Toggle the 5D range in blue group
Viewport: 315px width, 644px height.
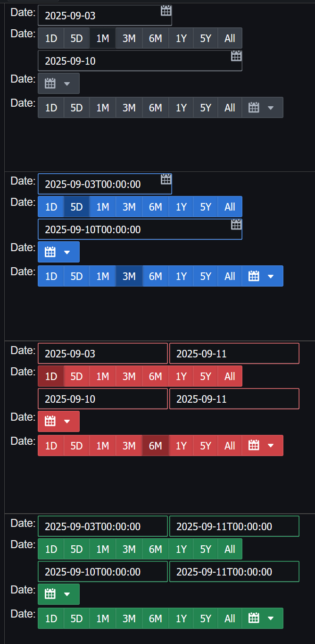(76, 207)
